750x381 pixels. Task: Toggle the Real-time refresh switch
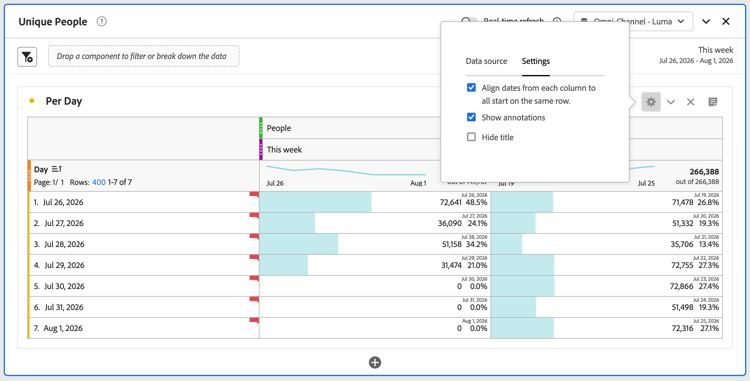coord(469,21)
